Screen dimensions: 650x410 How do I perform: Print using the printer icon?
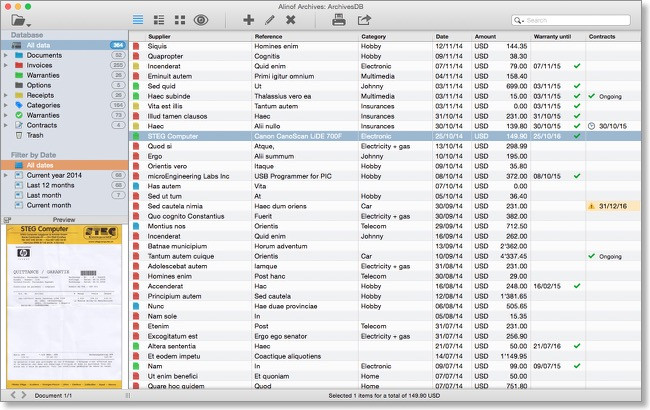pos(339,19)
